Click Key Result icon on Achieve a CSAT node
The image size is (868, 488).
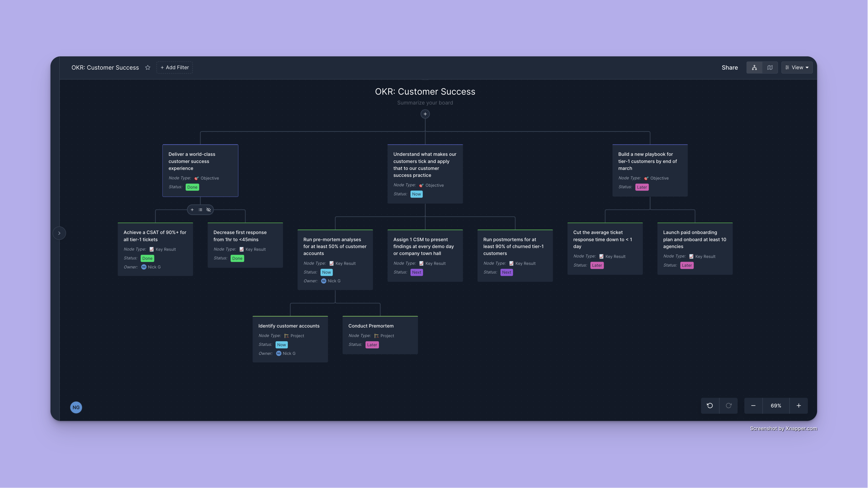point(152,249)
